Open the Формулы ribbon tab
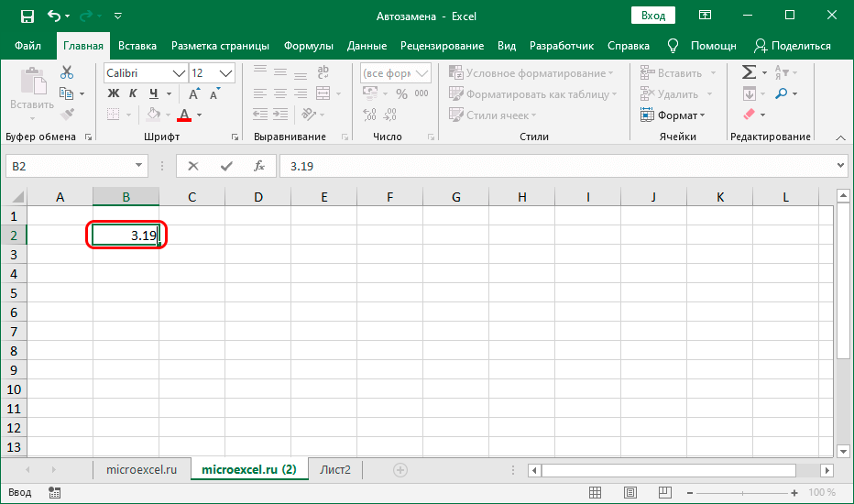The image size is (854, 504). coord(308,46)
